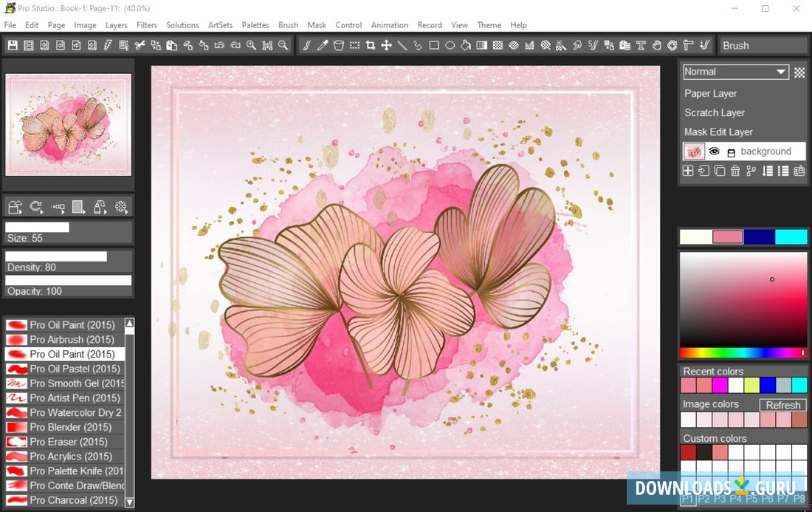812x512 pixels.
Task: Select the four-arrow Move tool
Action: [386, 46]
